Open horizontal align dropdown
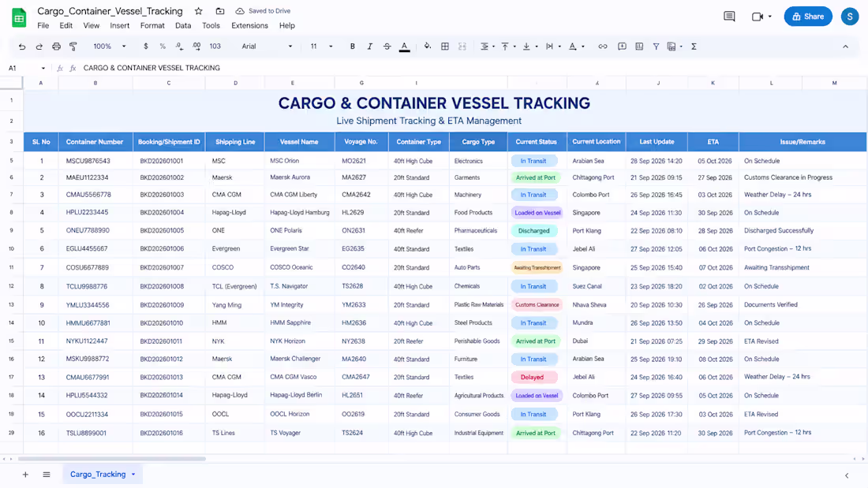This screenshot has height=488, width=868. click(x=487, y=47)
